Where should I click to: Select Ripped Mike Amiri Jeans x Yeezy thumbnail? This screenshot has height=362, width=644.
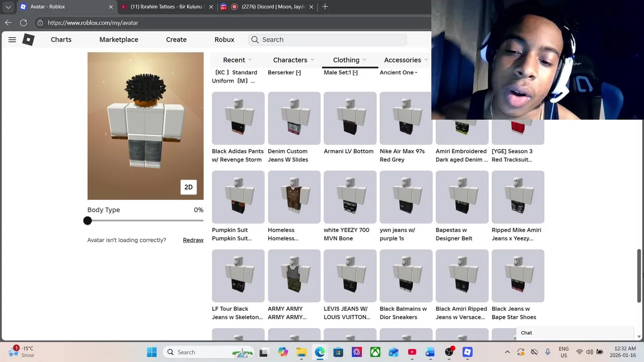(x=518, y=197)
